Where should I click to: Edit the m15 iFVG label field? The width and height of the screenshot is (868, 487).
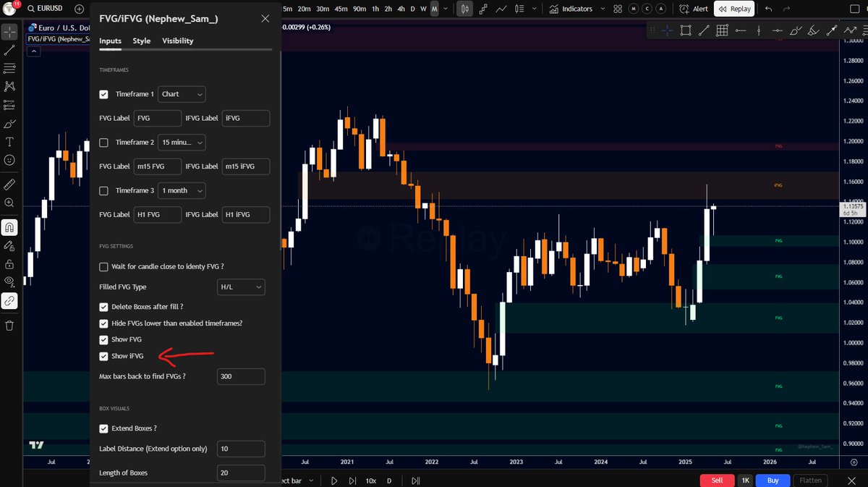pyautogui.click(x=246, y=166)
